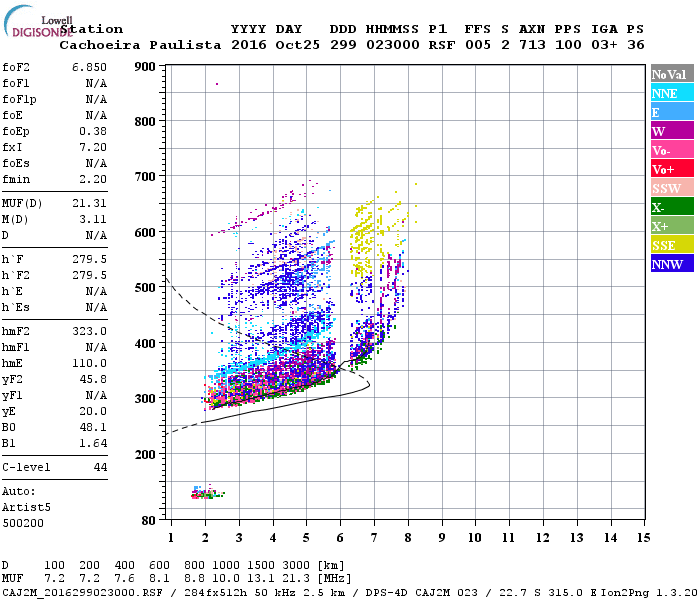This screenshot has width=700, height=600.
Task: Click the X- dark green legend swatch
Action: (x=672, y=206)
